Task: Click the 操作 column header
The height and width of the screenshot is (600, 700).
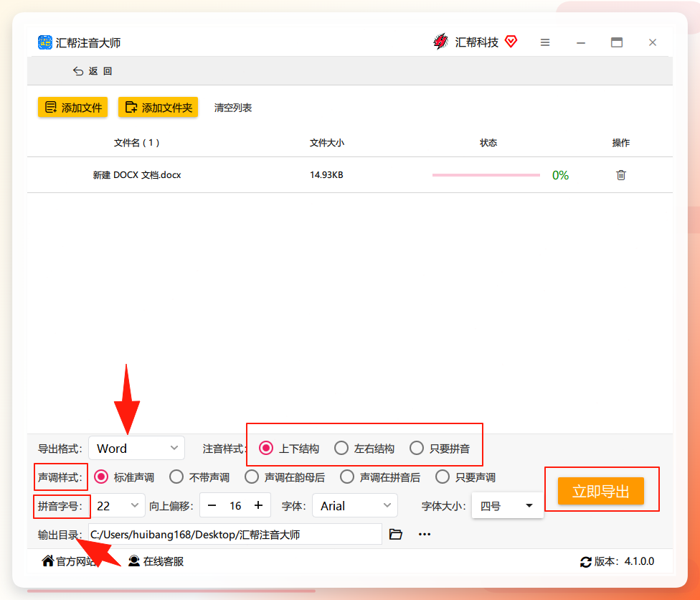Action: pos(620,143)
